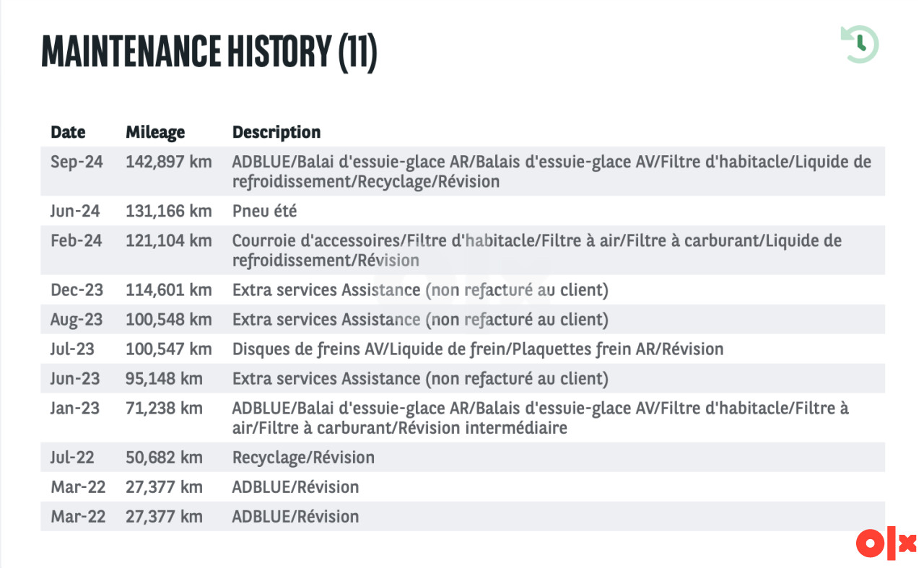924x568 pixels.
Task: Select the Mileage column header
Action: coord(155,132)
